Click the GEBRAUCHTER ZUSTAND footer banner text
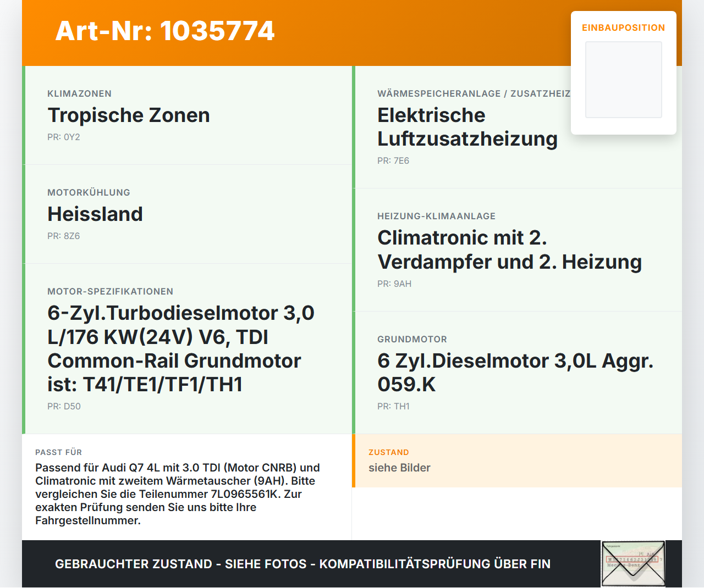704x588 pixels. pos(302,564)
